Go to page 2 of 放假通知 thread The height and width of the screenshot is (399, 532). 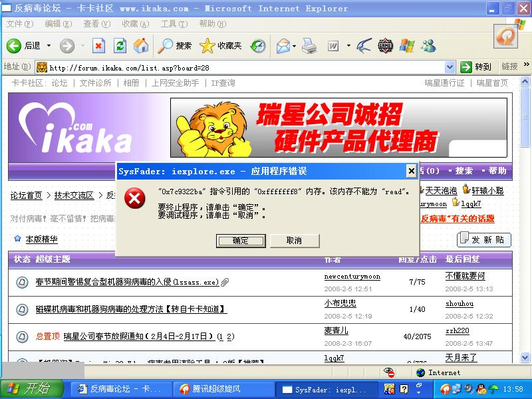coord(230,336)
